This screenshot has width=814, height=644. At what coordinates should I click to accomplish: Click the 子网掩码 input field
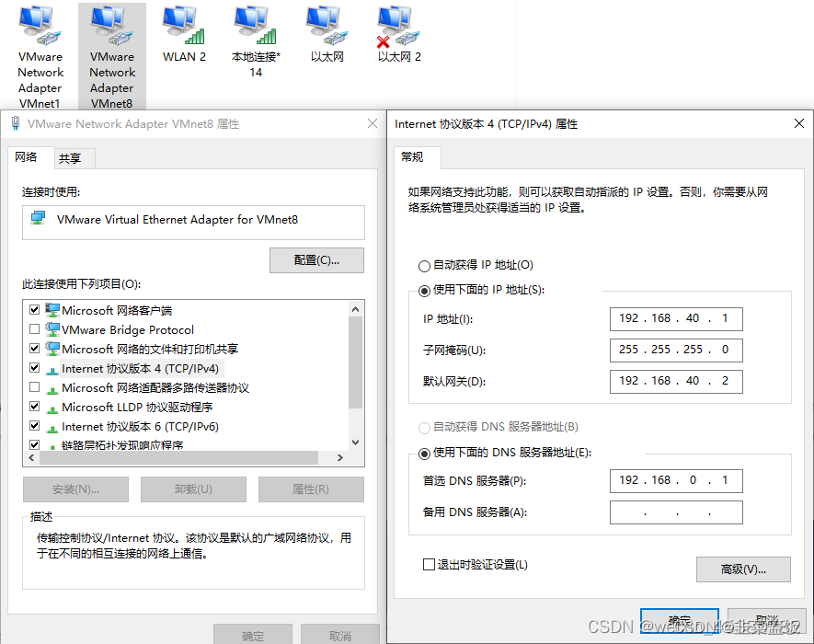(x=676, y=350)
